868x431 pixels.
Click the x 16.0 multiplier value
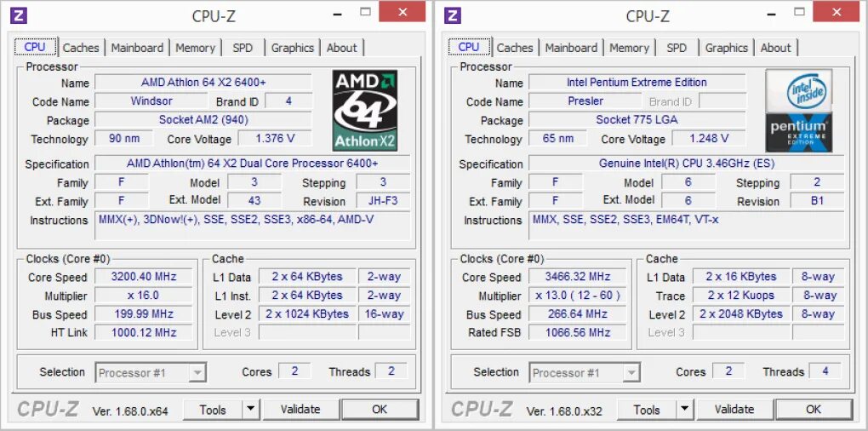(x=143, y=296)
